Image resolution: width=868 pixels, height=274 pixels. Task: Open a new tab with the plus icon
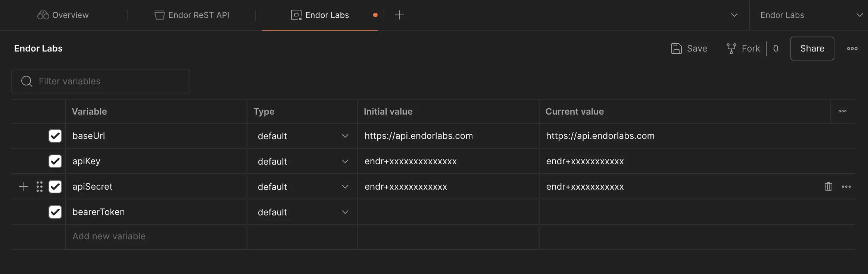(399, 15)
